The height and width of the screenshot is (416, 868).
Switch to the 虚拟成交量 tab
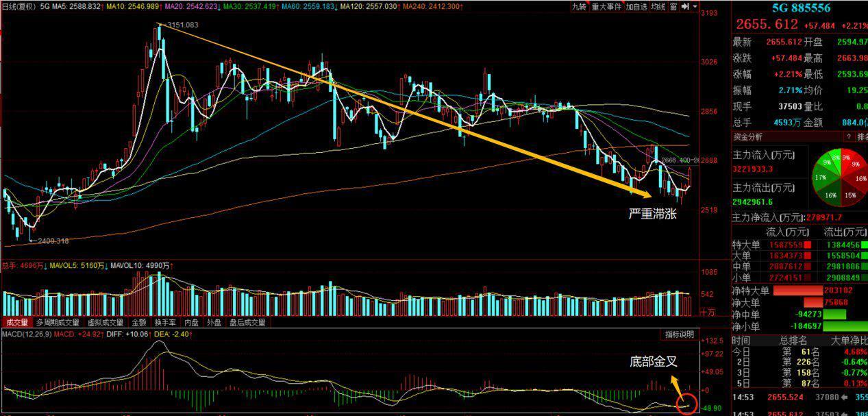106,322
